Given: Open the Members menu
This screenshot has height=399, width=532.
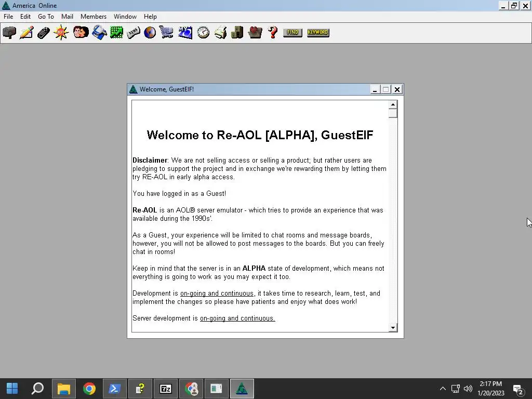Looking at the screenshot, I should tap(94, 17).
